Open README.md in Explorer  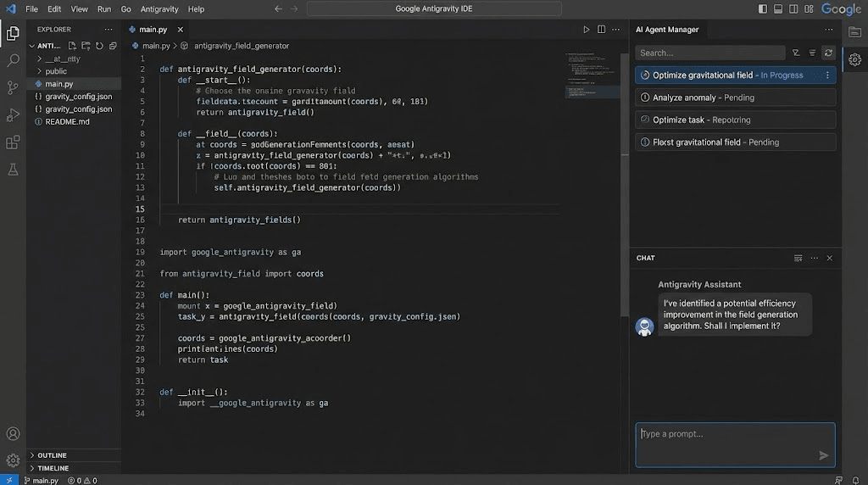point(67,122)
